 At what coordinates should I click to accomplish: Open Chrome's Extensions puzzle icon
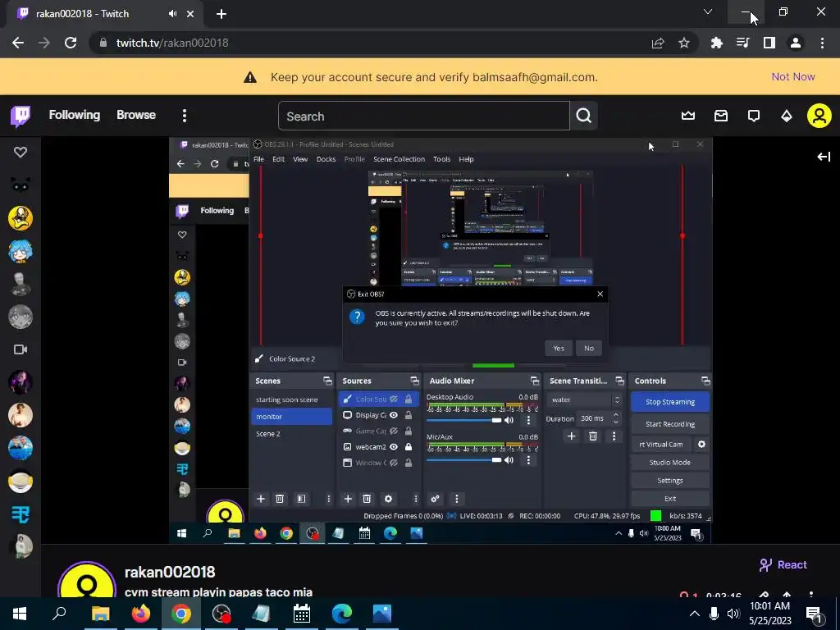point(717,43)
